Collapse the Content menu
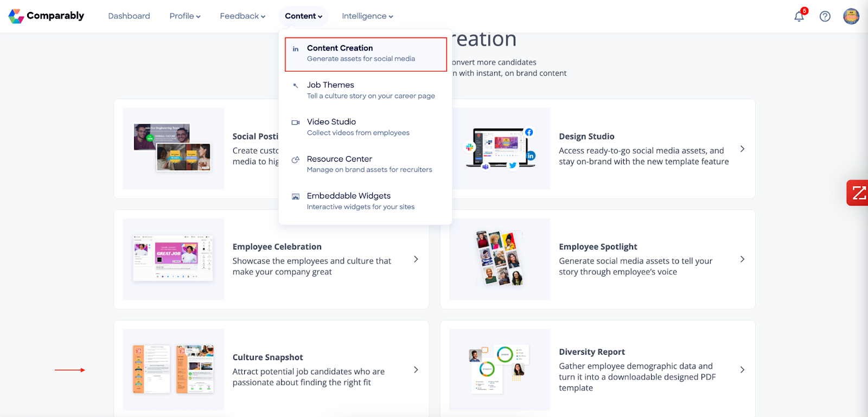The width and height of the screenshot is (868, 417). (304, 16)
